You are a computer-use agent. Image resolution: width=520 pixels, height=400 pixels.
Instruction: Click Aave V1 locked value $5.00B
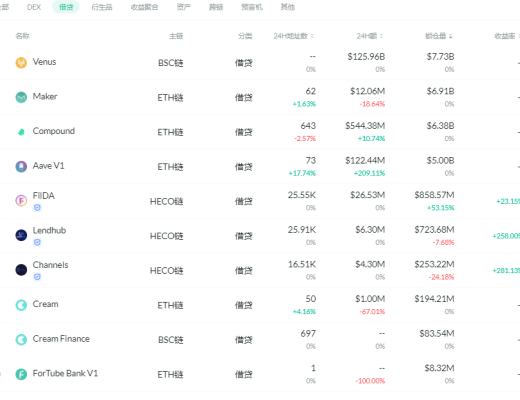point(440,161)
